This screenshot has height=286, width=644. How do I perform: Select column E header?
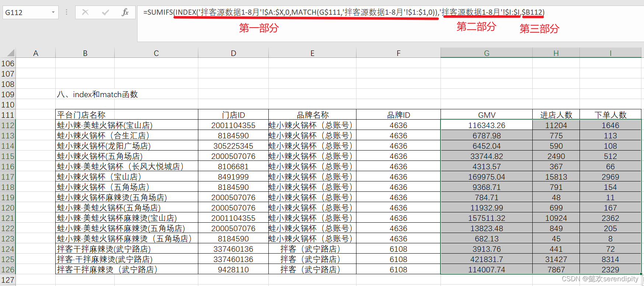tap(312, 53)
